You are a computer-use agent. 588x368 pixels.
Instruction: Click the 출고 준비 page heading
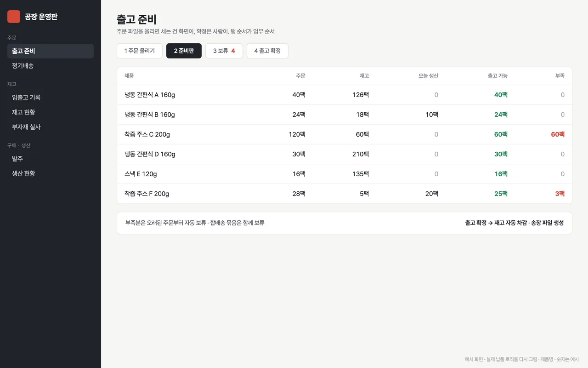[136, 19]
